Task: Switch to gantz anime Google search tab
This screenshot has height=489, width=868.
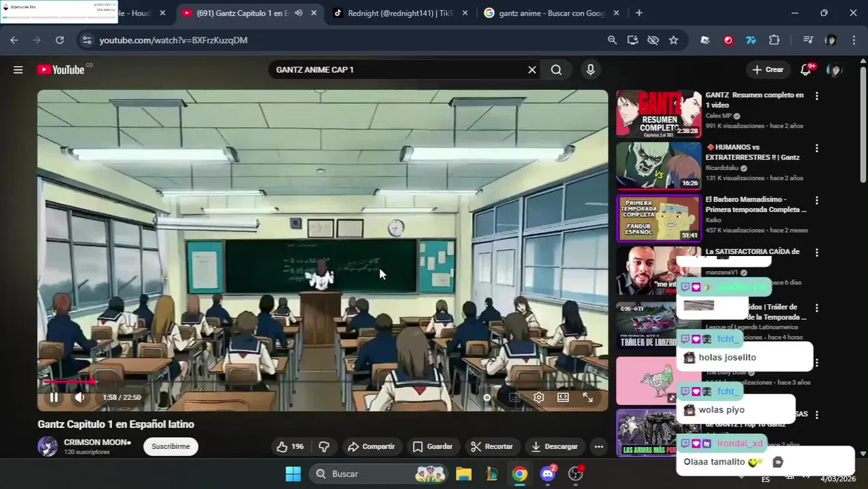Action: tap(550, 13)
